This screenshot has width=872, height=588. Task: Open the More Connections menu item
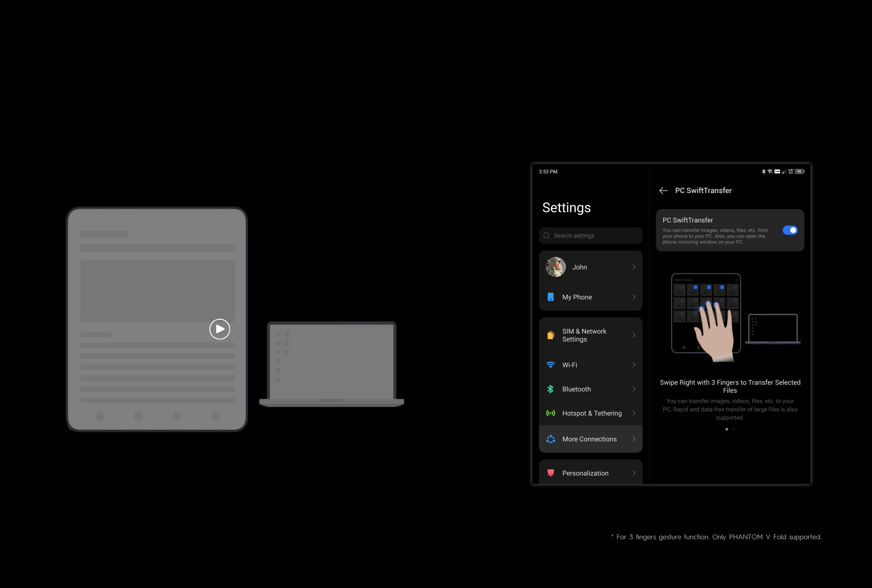tap(590, 439)
